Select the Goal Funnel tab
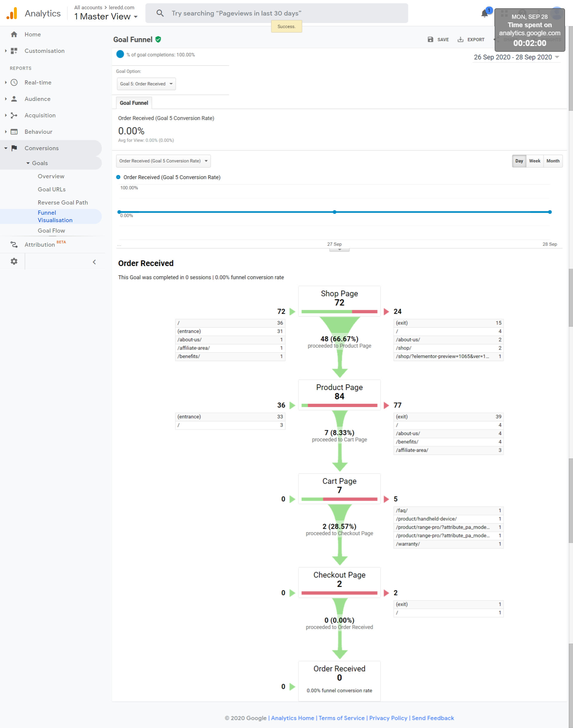573x728 pixels. point(133,103)
